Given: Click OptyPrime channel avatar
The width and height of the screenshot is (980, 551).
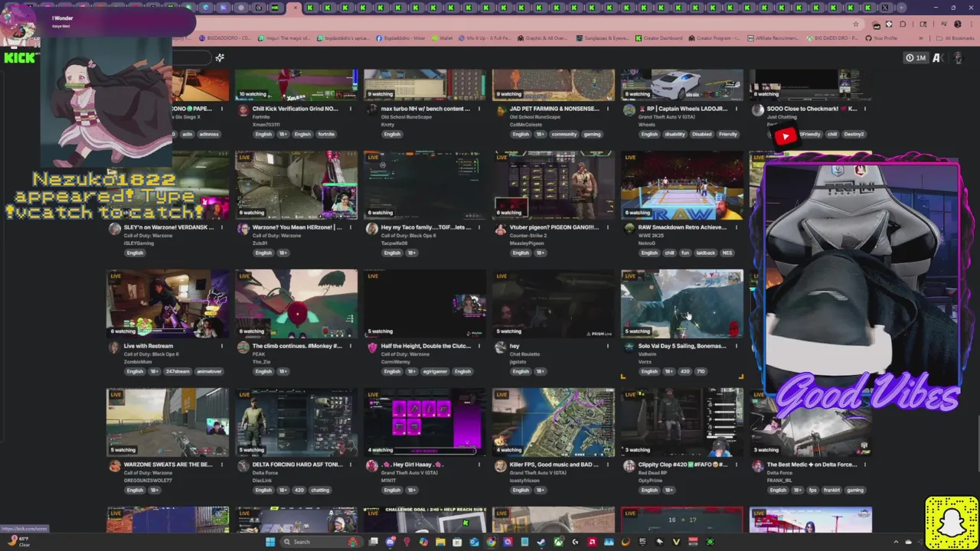Looking at the screenshot, I should pos(629,465).
